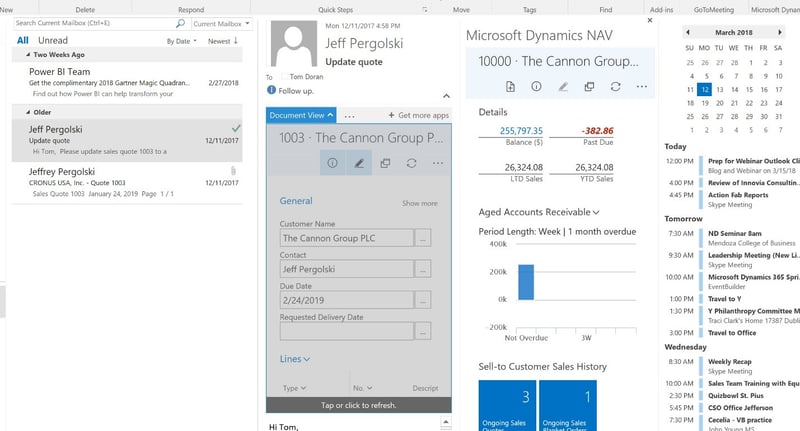Screen dimensions: 800x431
Task: Click the new document icon in the Cannon Group customer toolbar
Action: [510, 87]
